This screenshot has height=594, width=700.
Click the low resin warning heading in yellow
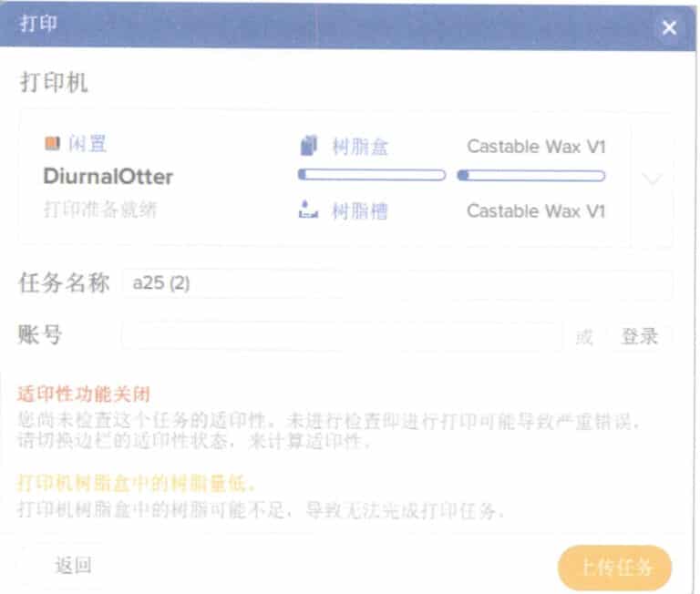(136, 483)
